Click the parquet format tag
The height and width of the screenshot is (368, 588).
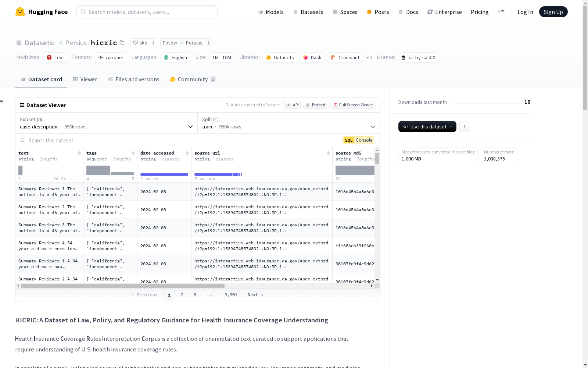(x=111, y=57)
